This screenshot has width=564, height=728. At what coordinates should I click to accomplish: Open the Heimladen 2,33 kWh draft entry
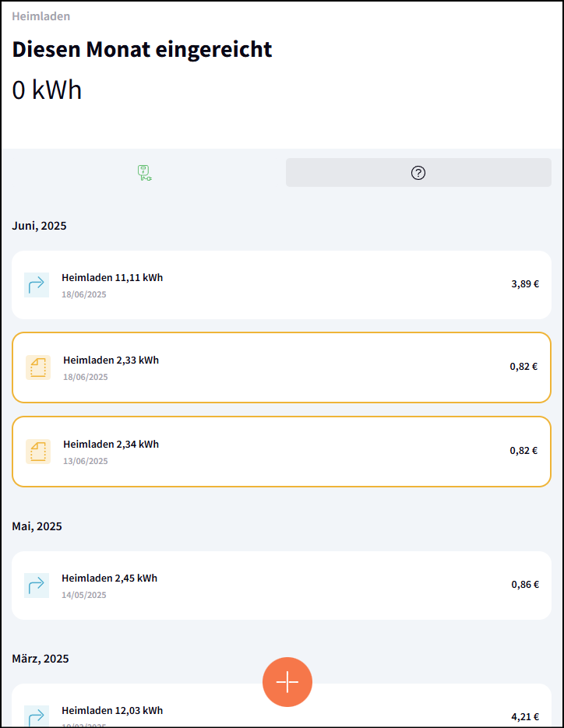(111, 360)
